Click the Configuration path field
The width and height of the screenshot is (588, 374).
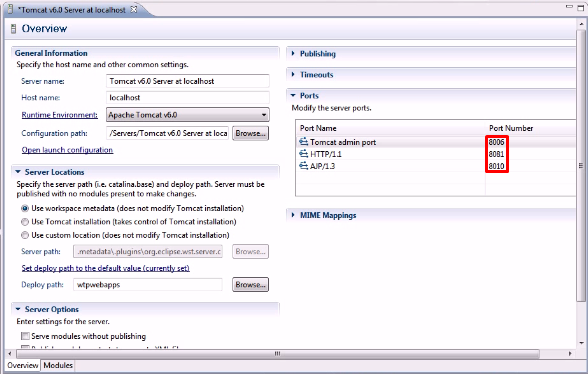[167, 133]
